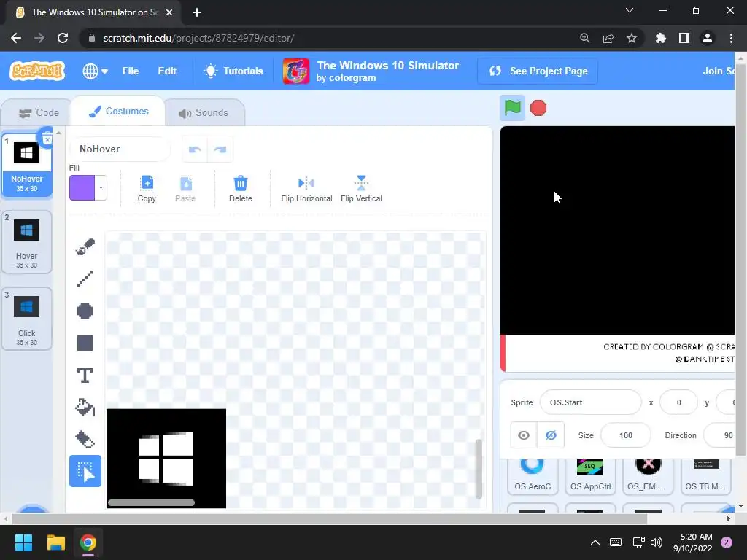Share this page from the address bar
Screen dimensions: 747x560
point(608,38)
